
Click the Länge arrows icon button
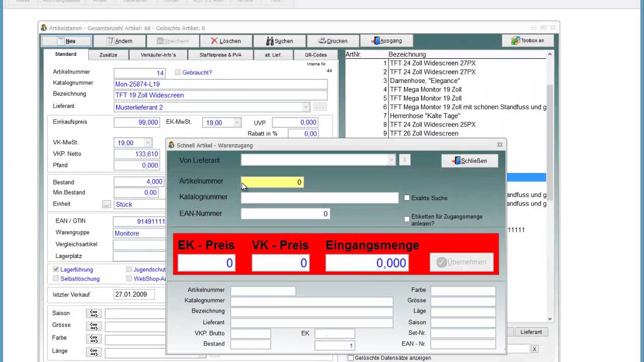click(94, 352)
